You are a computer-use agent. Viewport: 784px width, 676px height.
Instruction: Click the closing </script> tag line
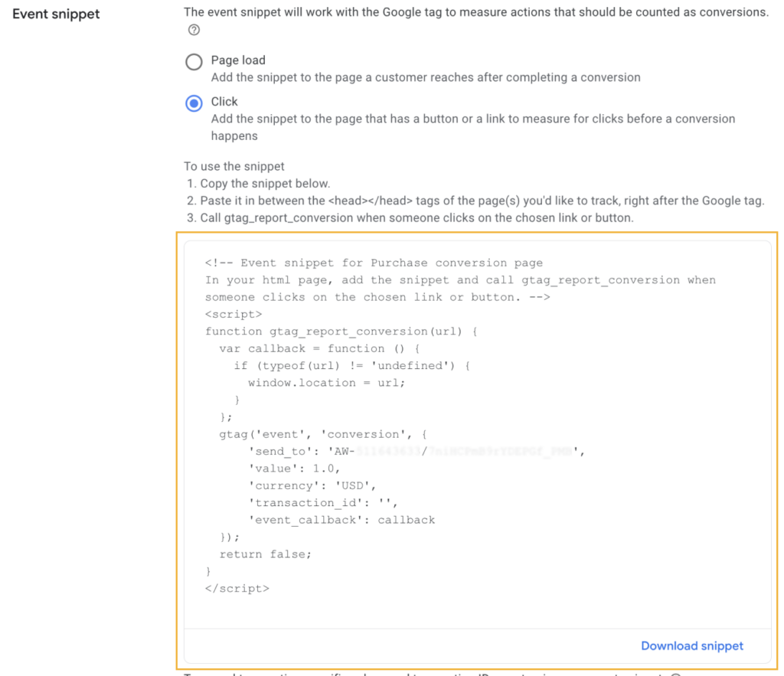click(x=237, y=589)
